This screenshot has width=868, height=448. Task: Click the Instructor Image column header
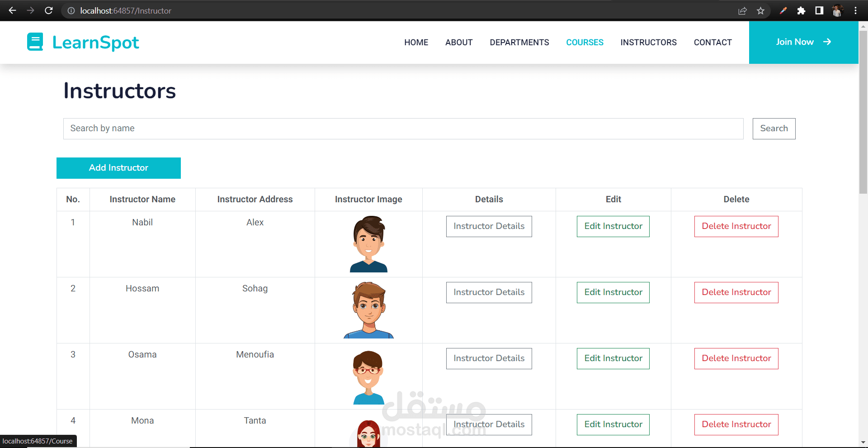pos(368,199)
